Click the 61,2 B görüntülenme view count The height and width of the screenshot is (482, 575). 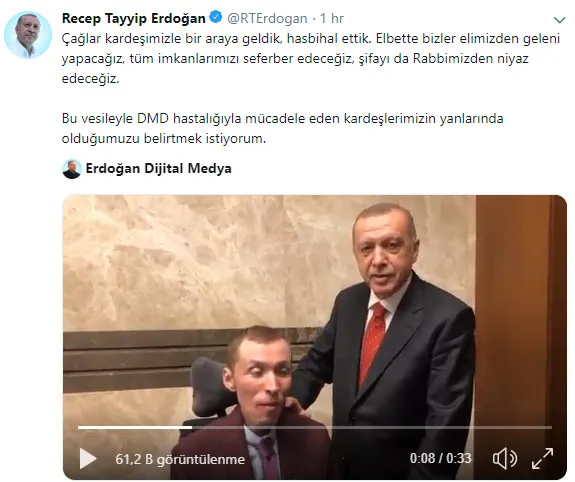(180, 459)
